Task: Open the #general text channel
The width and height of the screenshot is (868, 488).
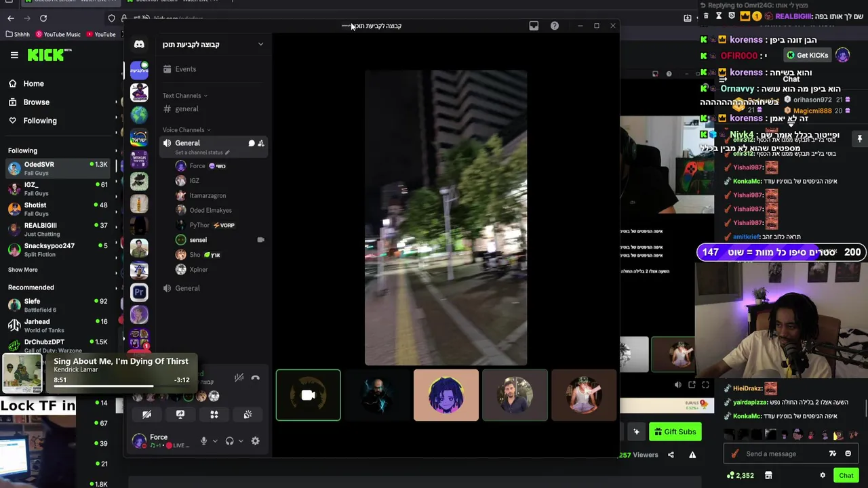Action: point(186,108)
